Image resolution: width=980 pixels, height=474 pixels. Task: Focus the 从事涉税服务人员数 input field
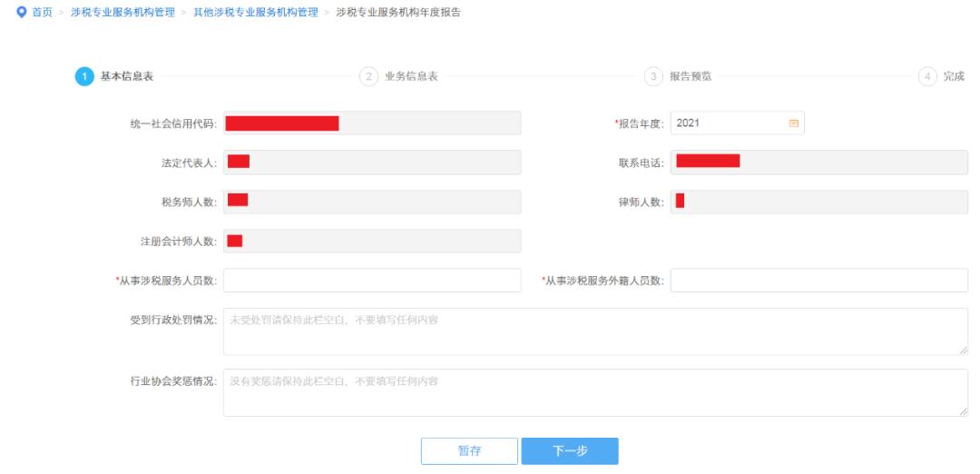click(372, 281)
